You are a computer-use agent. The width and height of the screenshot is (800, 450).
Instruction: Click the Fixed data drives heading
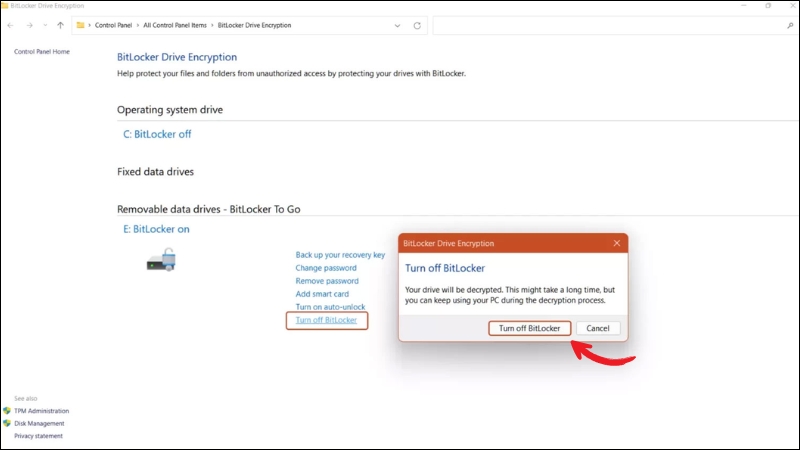coord(156,172)
